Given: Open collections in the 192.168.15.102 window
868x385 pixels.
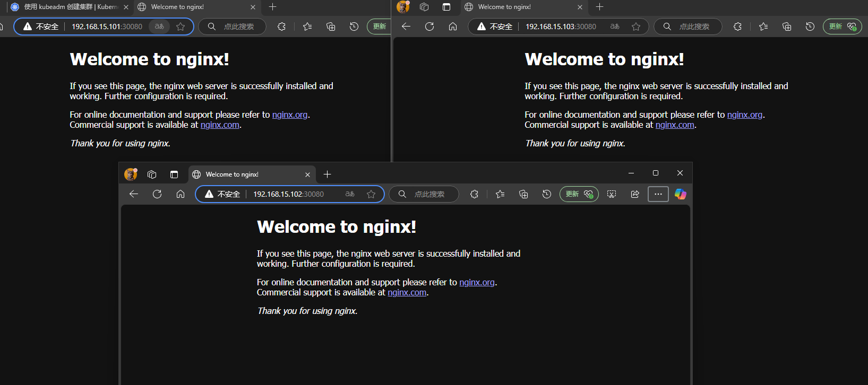Looking at the screenshot, I should coord(523,194).
